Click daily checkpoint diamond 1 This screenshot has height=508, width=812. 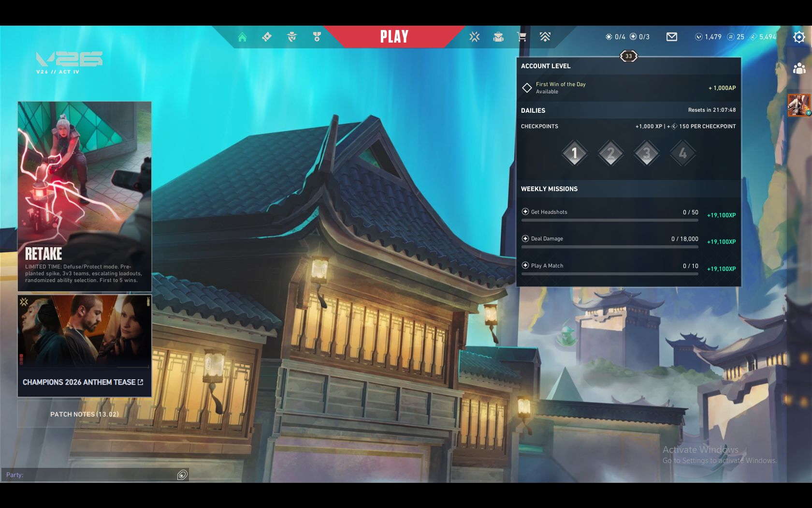[575, 153]
